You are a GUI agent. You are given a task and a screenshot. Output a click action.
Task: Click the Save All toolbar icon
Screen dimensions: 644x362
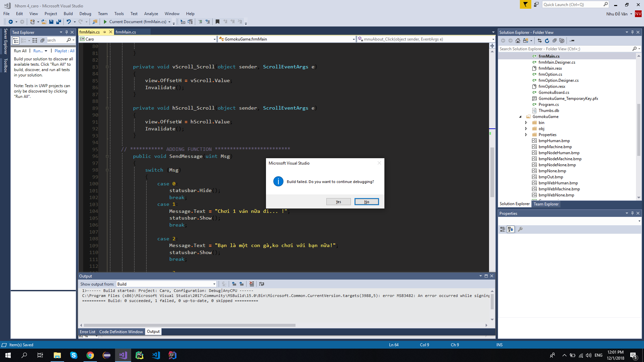tap(59, 22)
